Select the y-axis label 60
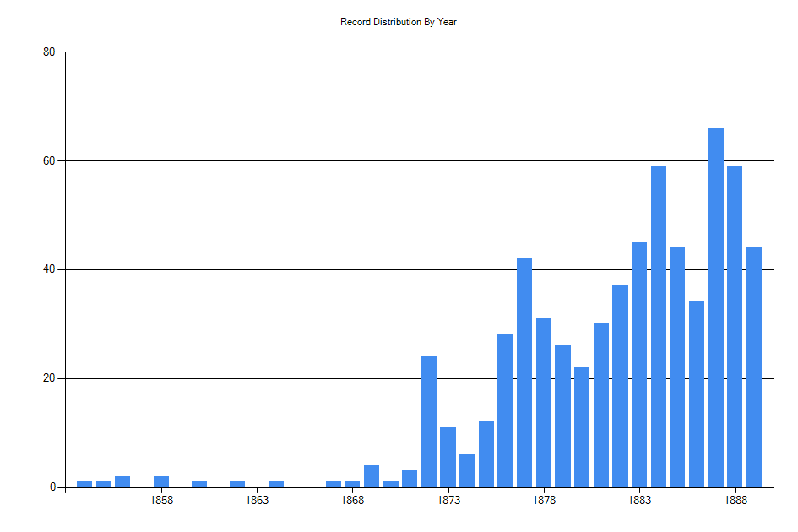The image size is (798, 532). (49, 161)
